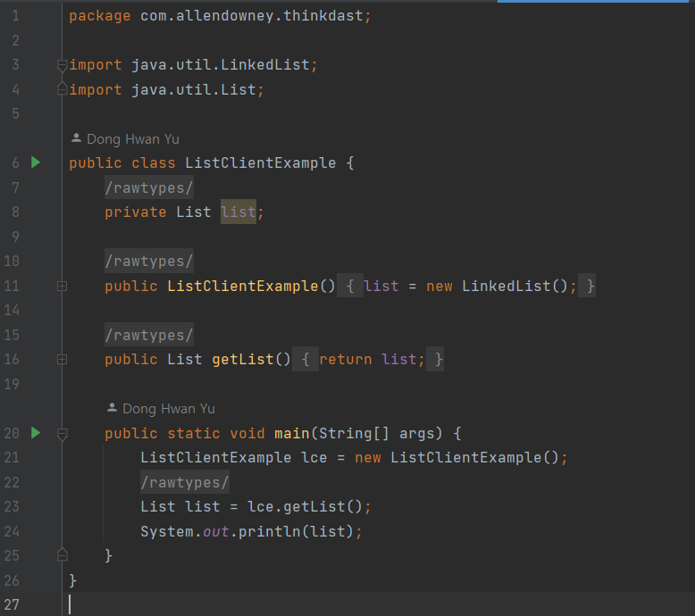Click the constructor name on line 11
Image resolution: width=695 pixels, height=616 pixels.
click(x=243, y=286)
